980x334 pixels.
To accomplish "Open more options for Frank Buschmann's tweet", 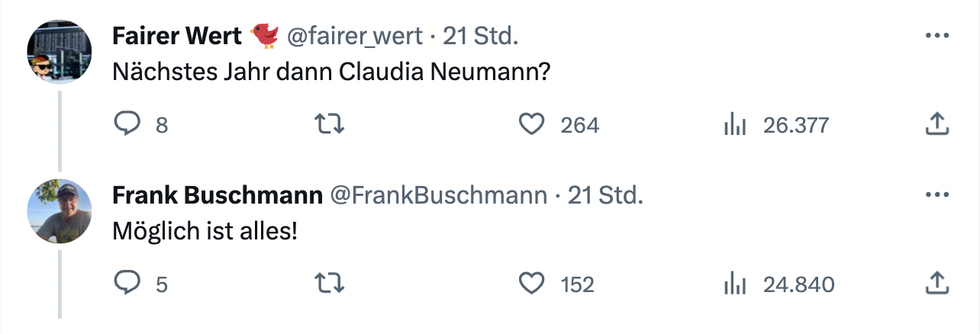I will click(936, 195).
